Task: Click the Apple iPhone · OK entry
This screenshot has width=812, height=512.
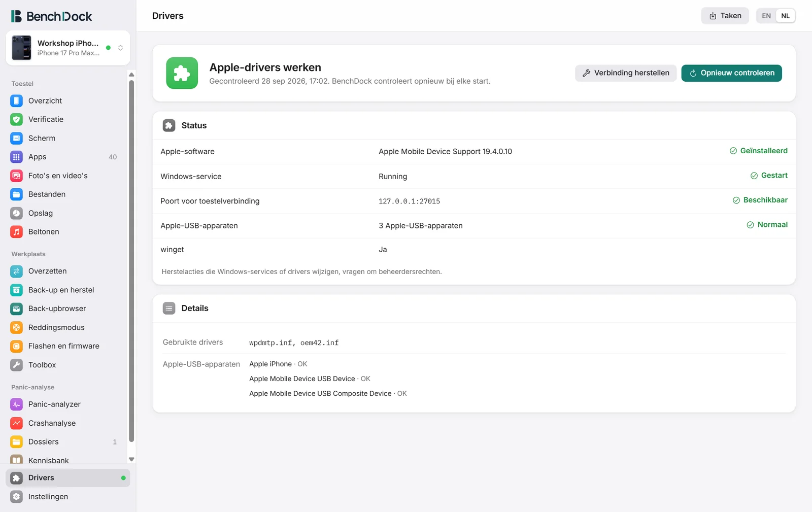Action: [x=278, y=364]
